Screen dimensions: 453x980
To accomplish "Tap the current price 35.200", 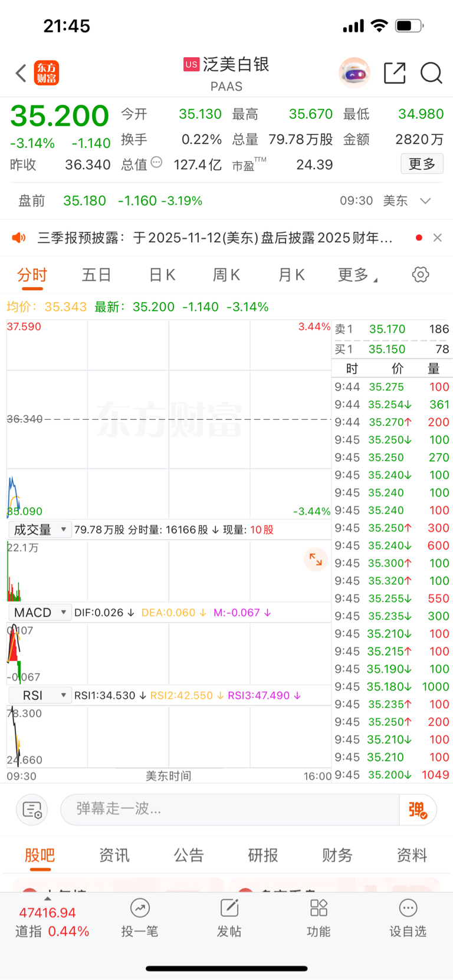I will point(60,116).
